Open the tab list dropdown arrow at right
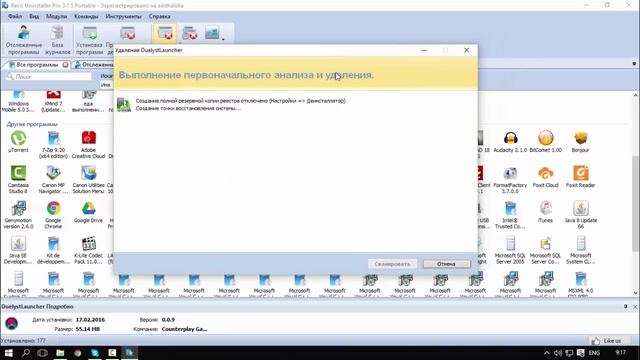Image resolution: width=640 pixels, height=360 pixels. point(634,64)
